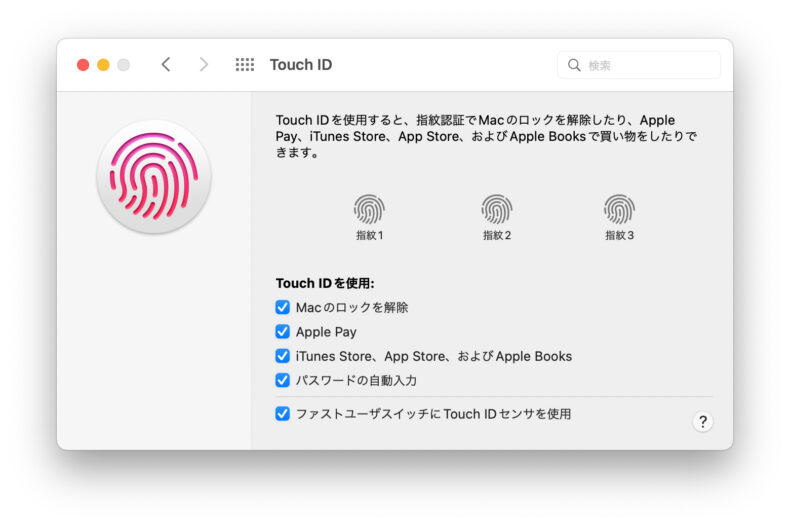Viewport: 790px width, 525px height.
Task: Uncheck the パスワードの自動入力 checkbox
Action: (283, 380)
